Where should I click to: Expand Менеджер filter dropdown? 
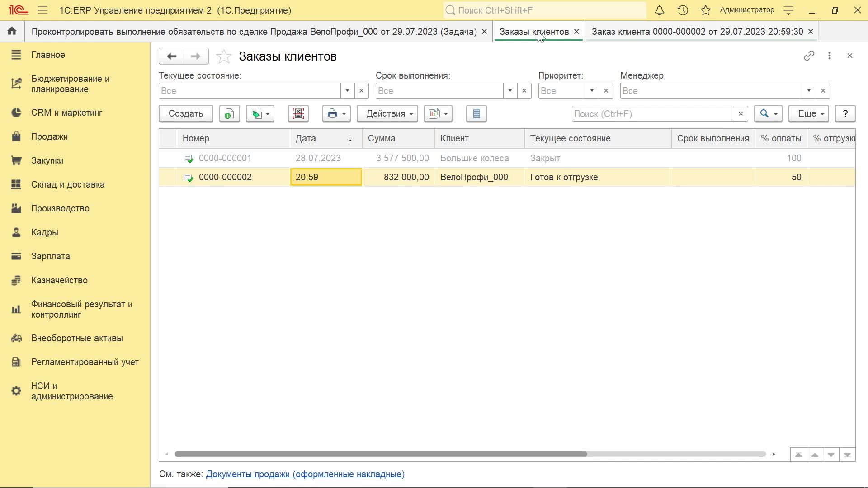(x=809, y=91)
